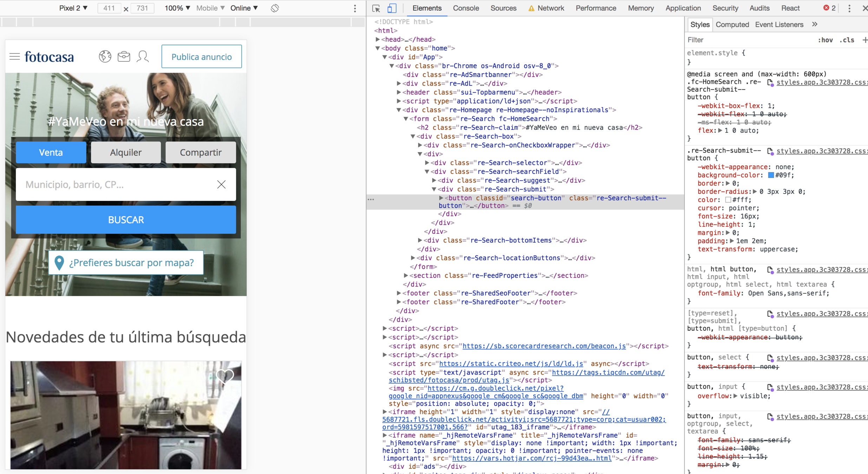This screenshot has height=474, width=868.
Task: Switch to the Console tab
Action: click(x=466, y=8)
